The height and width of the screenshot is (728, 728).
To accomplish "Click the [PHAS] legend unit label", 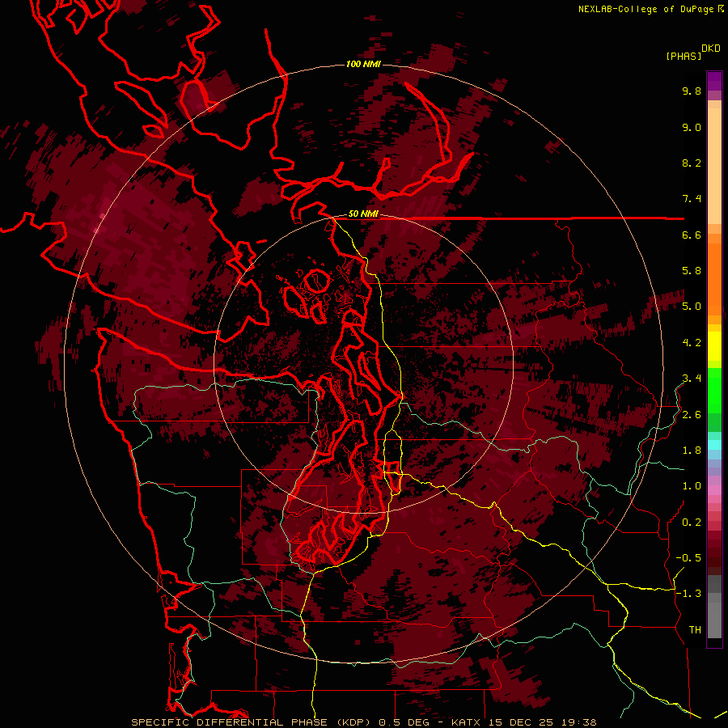I will point(684,56).
